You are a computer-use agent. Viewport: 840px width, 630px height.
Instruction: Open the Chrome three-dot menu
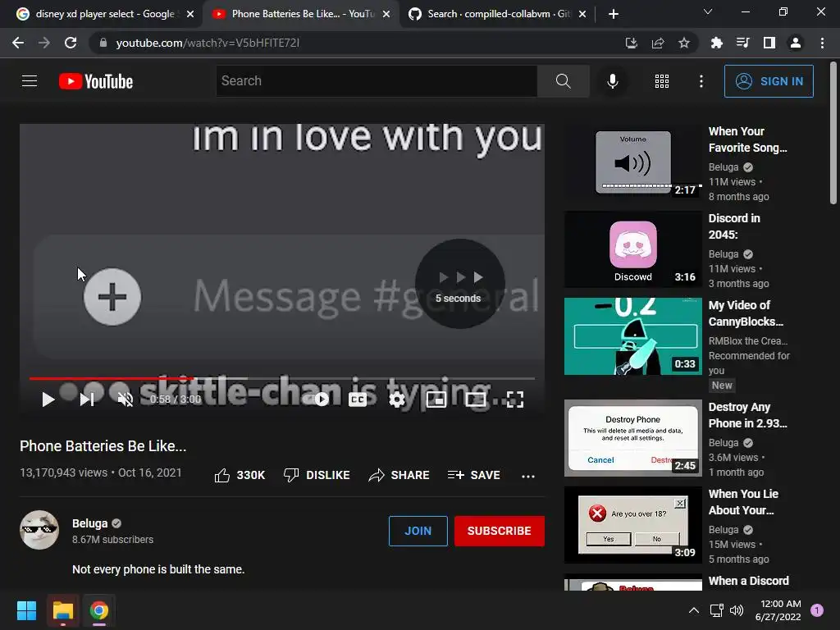[822, 43]
